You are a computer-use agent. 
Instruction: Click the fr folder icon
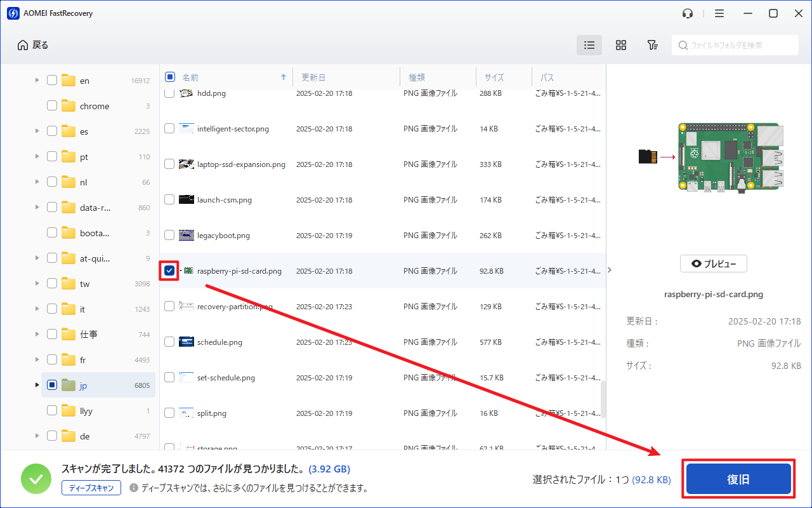69,360
